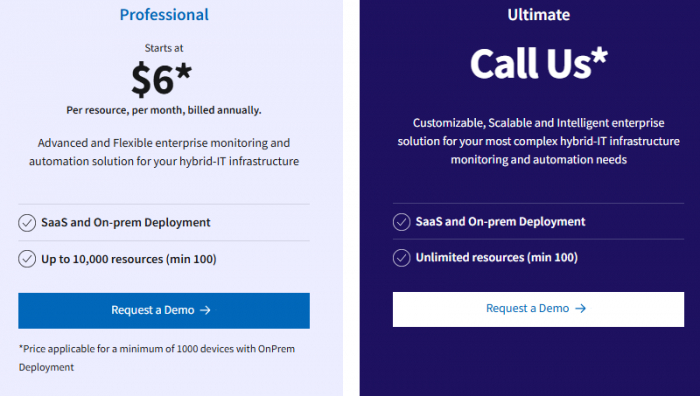Click the Advanced and Flexible enterprise monitoring description
Screen dimensions: 700x396
164,152
